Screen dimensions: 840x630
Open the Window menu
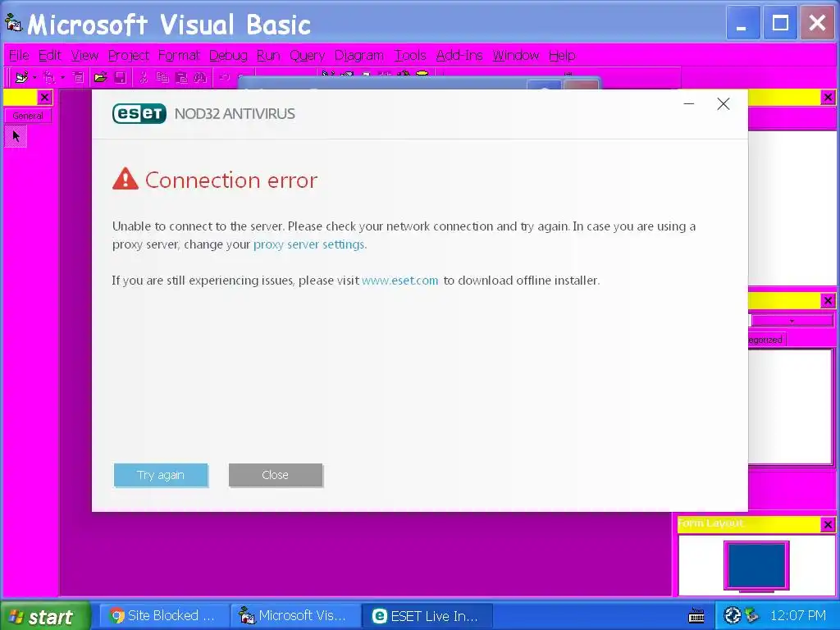click(x=516, y=55)
